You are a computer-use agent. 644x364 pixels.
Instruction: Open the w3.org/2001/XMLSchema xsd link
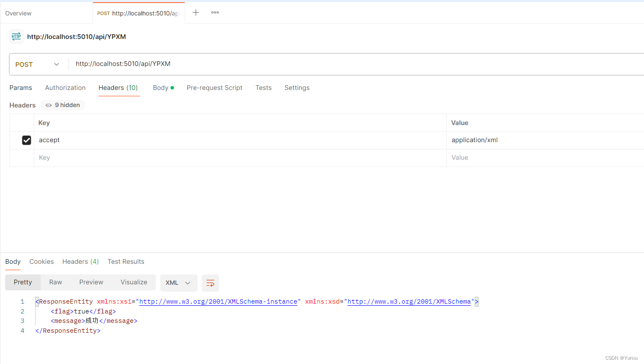click(x=409, y=301)
